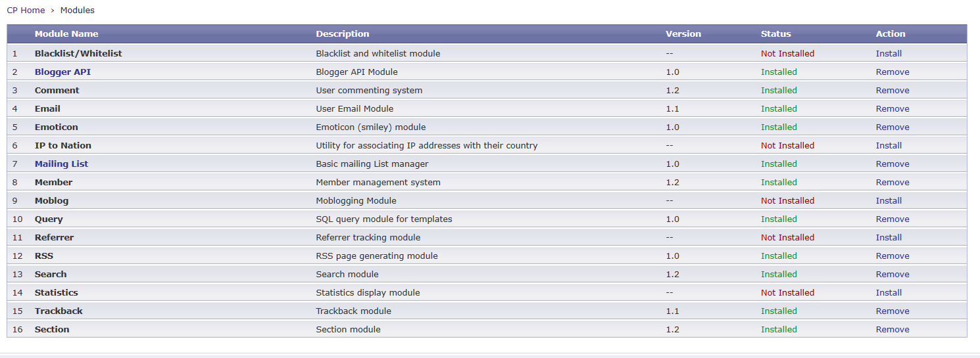This screenshot has width=980, height=358.
Task: Install the Statistics module
Action: (x=889, y=292)
